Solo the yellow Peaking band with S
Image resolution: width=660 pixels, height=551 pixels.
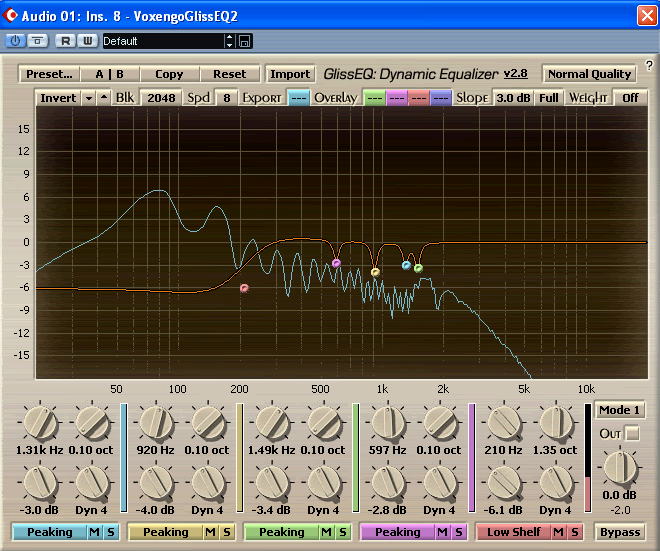[227, 532]
